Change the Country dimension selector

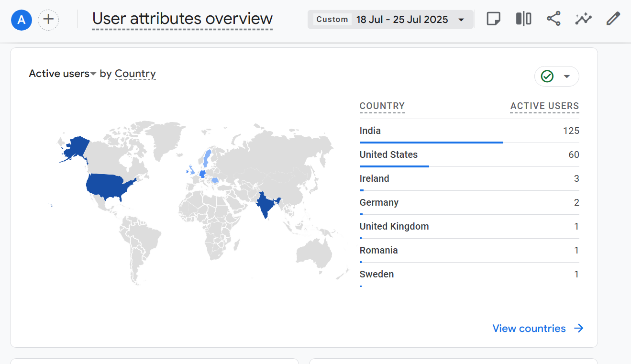tap(135, 74)
